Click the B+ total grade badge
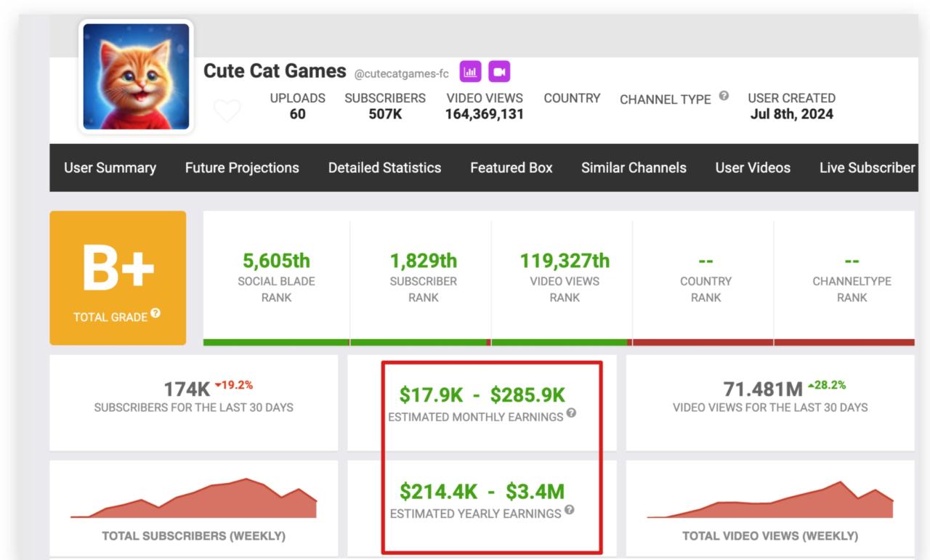The height and width of the screenshot is (560, 930). [118, 270]
